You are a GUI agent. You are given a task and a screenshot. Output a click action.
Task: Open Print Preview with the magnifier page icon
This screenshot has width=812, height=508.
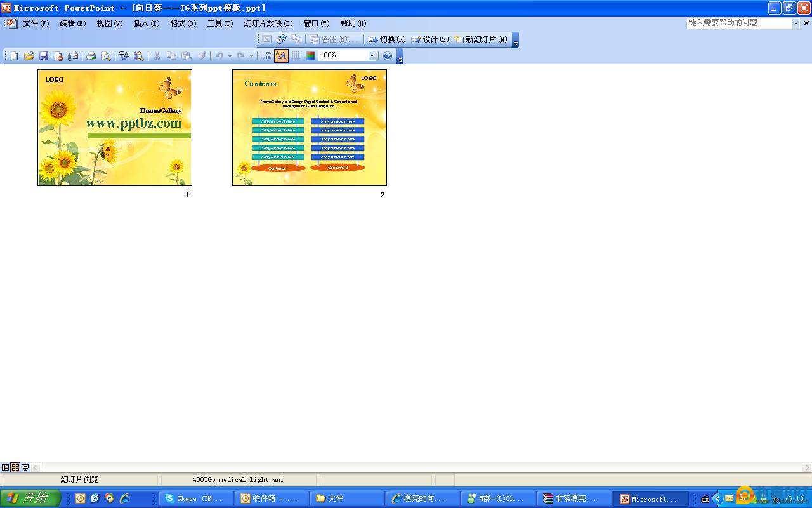coord(106,56)
